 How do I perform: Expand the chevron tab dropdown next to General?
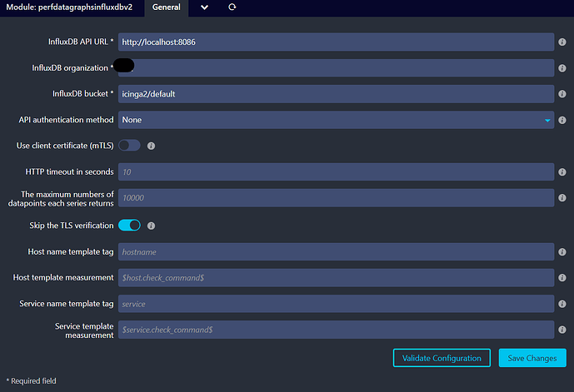coord(204,7)
